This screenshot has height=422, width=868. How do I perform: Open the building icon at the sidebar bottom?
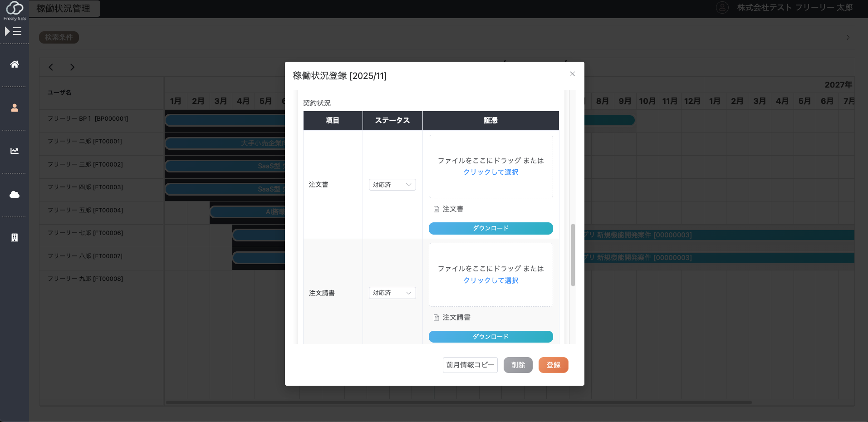(14, 237)
